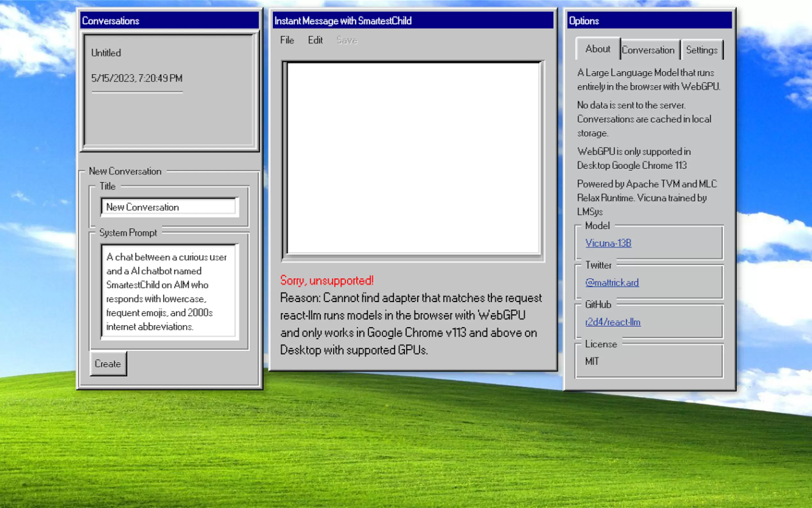This screenshot has height=508, width=812.
Task: Click the MIT license text
Action: pos(591,361)
